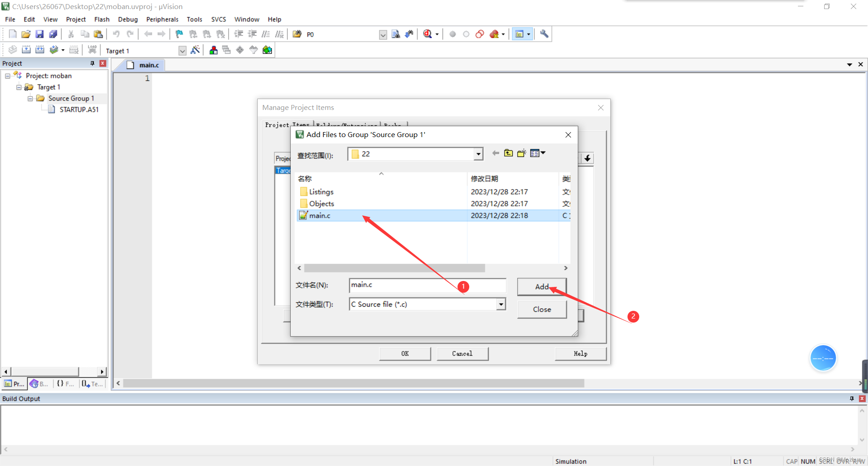
Task: Click the Rebuild all target files icon
Action: click(x=40, y=50)
